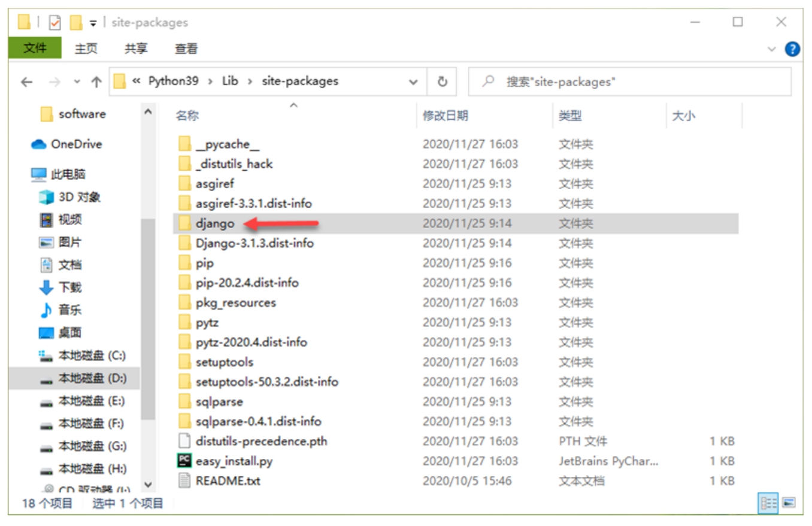Open 本地磁盘 (C:) in the navigation pane
Screen dimensions: 812x526
(x=82, y=355)
